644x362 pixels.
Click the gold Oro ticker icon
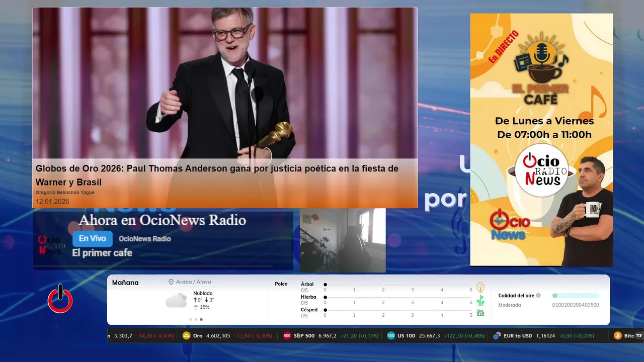pyautogui.click(x=187, y=336)
